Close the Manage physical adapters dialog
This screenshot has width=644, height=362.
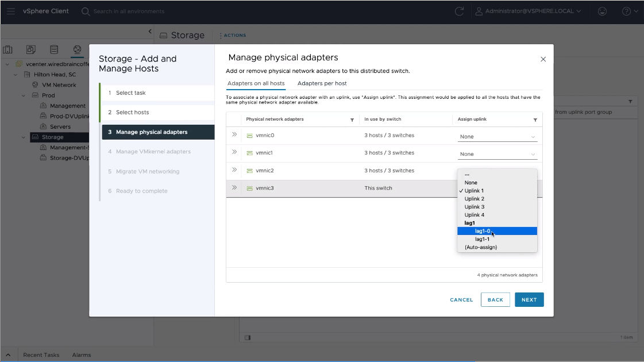(x=543, y=59)
